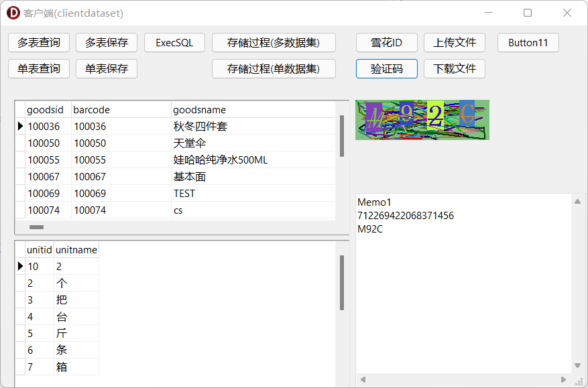The height and width of the screenshot is (388, 588).
Task: Click Button11
Action: click(x=528, y=43)
